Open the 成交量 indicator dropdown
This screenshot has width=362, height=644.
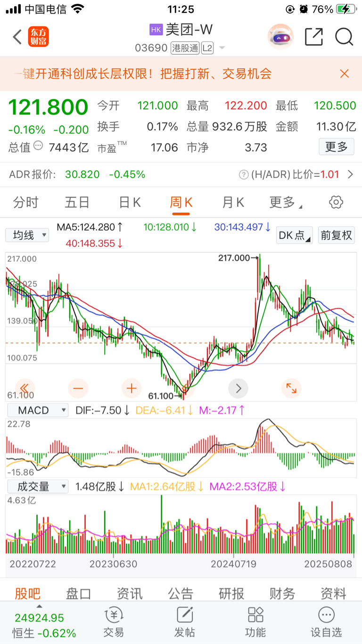coord(37,487)
